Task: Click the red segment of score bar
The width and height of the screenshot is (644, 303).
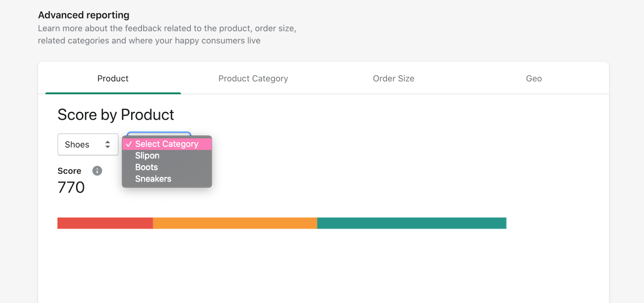Action: click(105, 223)
